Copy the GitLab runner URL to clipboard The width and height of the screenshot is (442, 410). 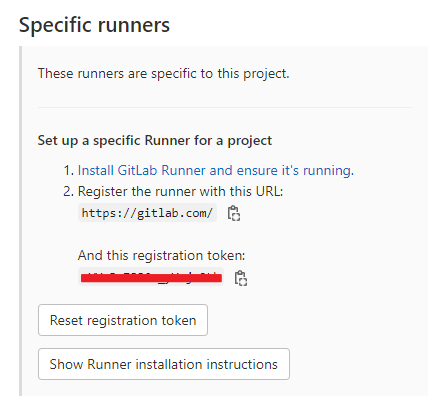pos(234,213)
